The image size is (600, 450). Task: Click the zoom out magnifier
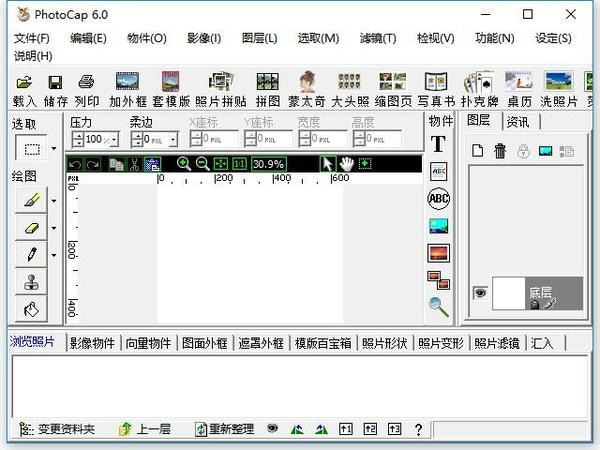[203, 164]
